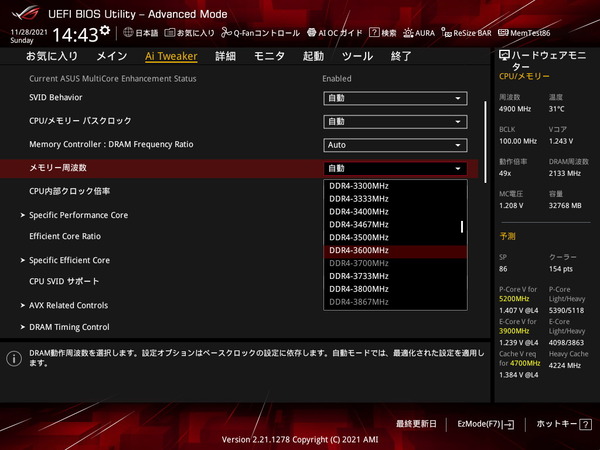
Task: Toggle ReSize BAR shortcut
Action: (466, 33)
